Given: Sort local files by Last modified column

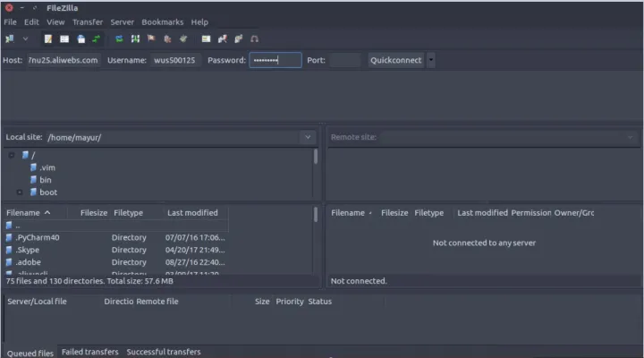Looking at the screenshot, I should [x=192, y=213].
